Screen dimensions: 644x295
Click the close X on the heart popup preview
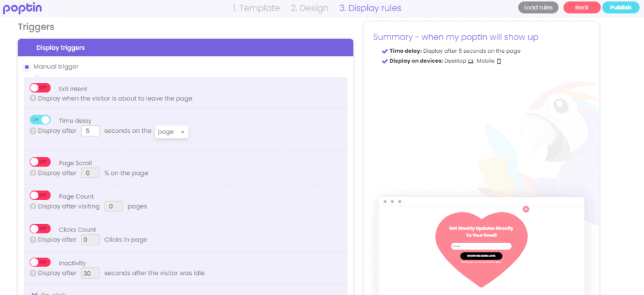(x=526, y=209)
